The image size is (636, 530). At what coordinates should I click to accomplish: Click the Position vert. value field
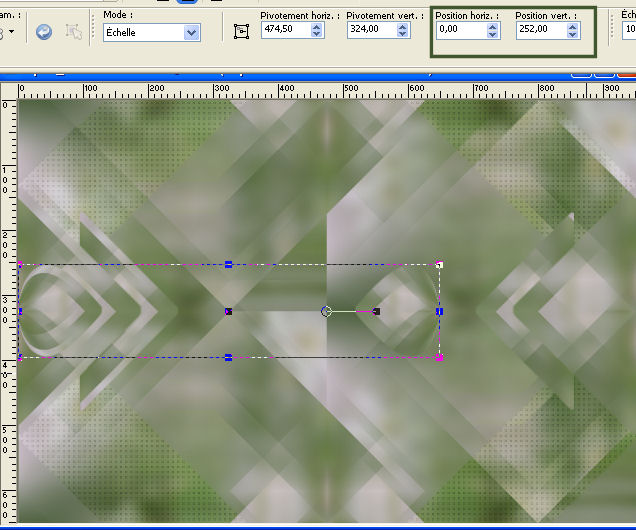point(541,29)
